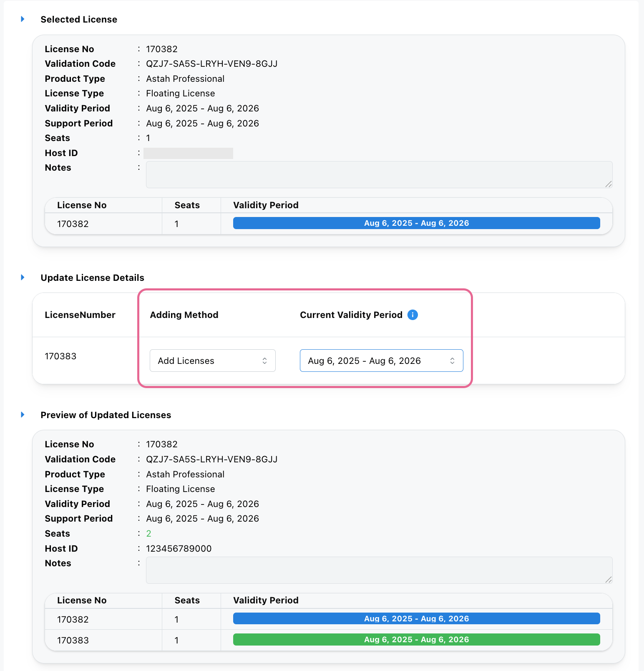This screenshot has height=671, width=644.
Task: Click the Notes field in Selected License
Action: (x=379, y=174)
